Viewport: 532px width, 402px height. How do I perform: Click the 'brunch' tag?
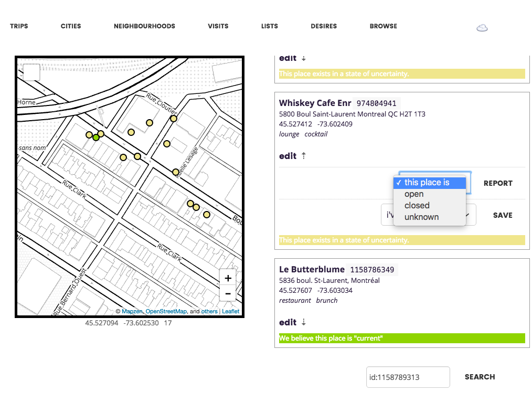coord(327,300)
